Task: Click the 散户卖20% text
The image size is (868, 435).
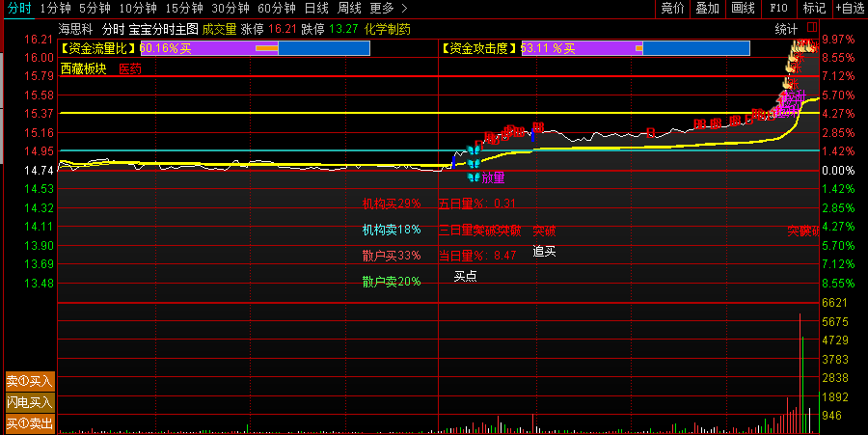Action: point(392,282)
